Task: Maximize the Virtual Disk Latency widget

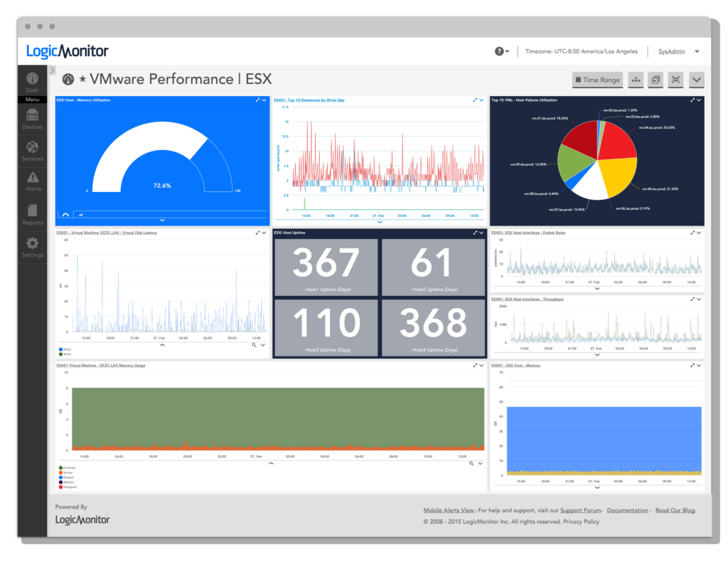Action: coord(257,233)
